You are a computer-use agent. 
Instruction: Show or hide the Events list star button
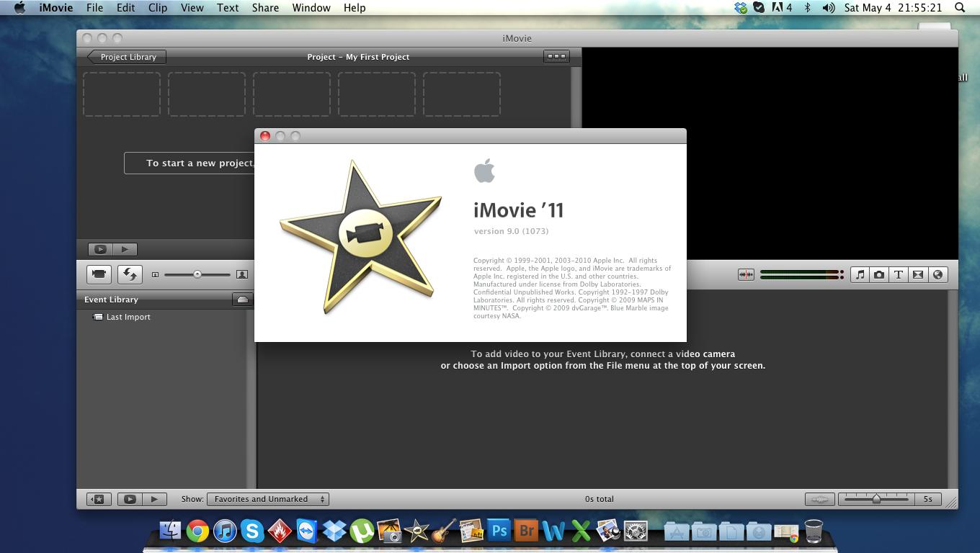coord(99,499)
